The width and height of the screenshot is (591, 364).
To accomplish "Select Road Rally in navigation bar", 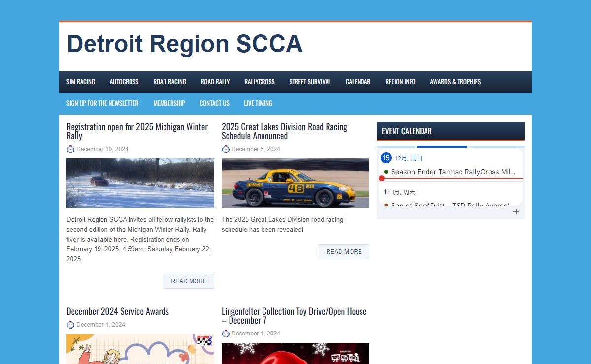I will pyautogui.click(x=215, y=82).
